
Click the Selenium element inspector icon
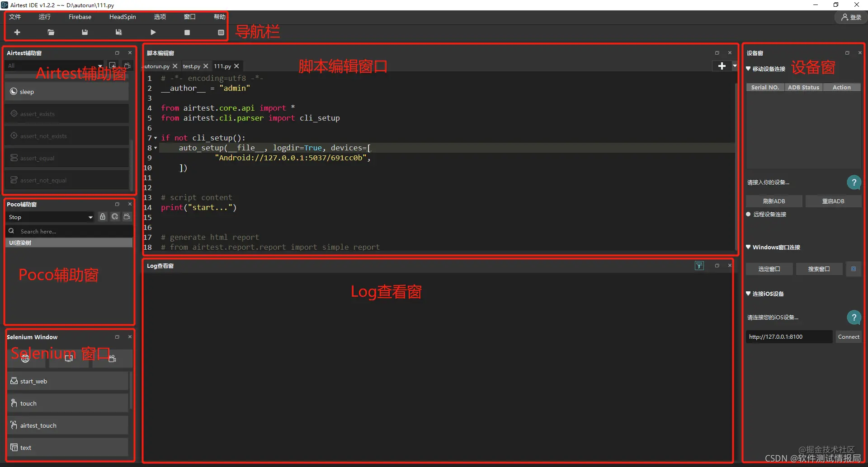69,358
